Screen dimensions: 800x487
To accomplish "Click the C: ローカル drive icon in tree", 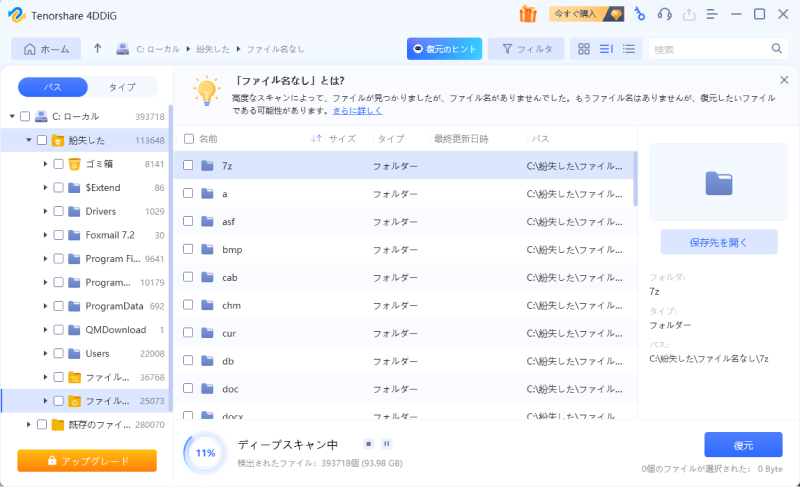I will (x=41, y=116).
